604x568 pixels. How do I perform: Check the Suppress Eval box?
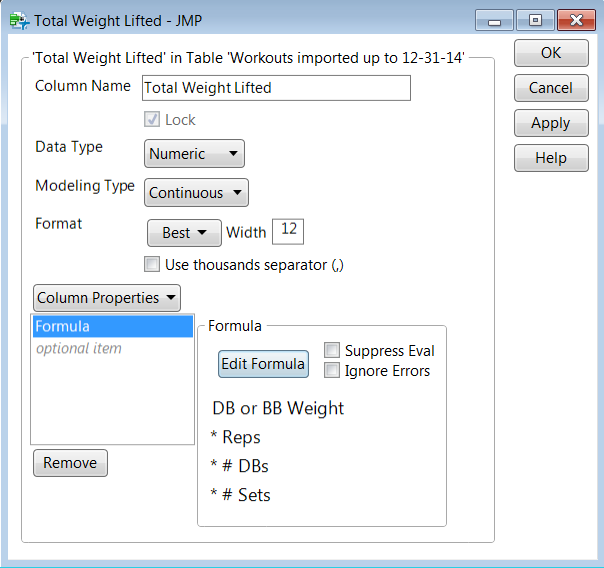pos(332,351)
